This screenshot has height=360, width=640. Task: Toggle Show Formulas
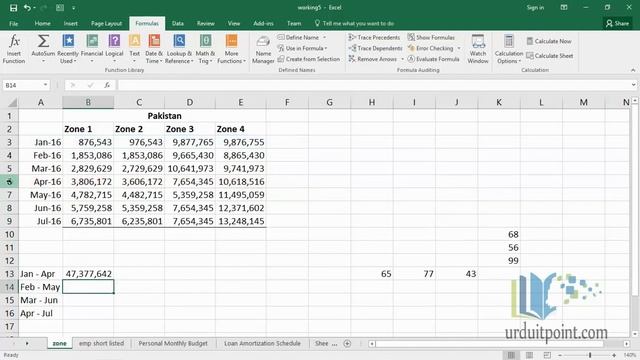(x=431, y=37)
